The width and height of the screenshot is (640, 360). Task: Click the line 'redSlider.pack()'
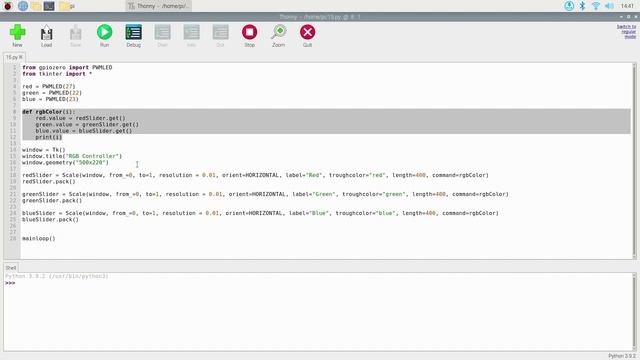[x=49, y=182]
